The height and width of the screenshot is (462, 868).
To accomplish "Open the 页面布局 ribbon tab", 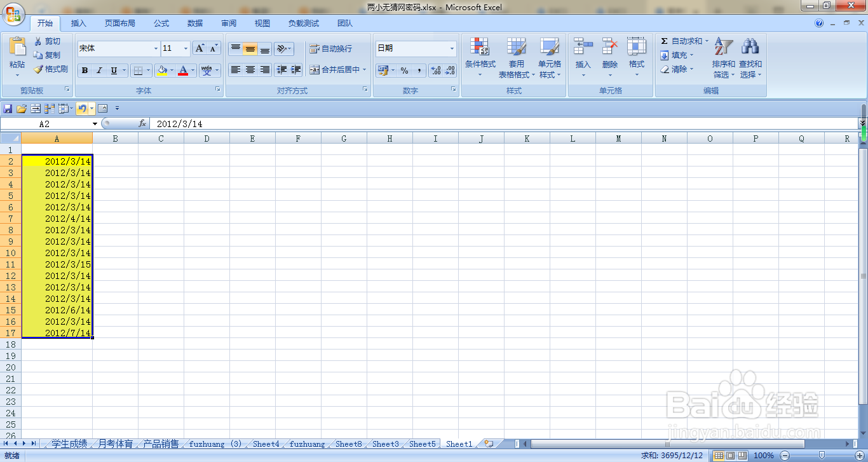I will coord(120,24).
